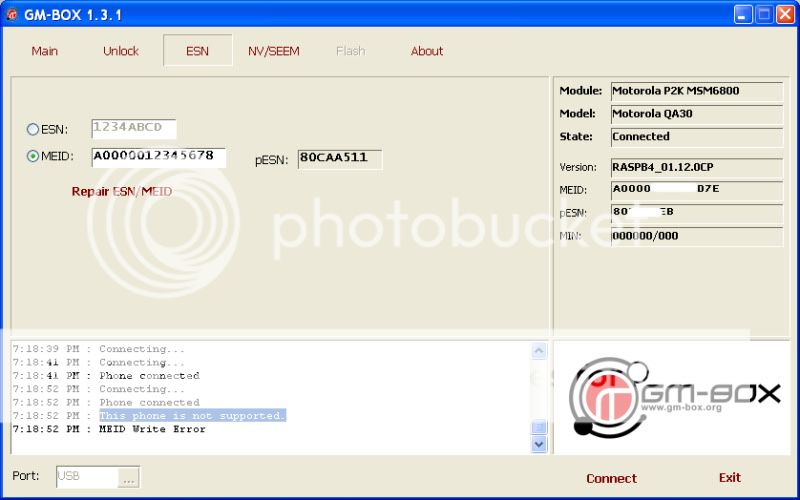The image size is (800, 500).
Task: Click the Port field showing USB
Action: pyautogui.click(x=87, y=477)
